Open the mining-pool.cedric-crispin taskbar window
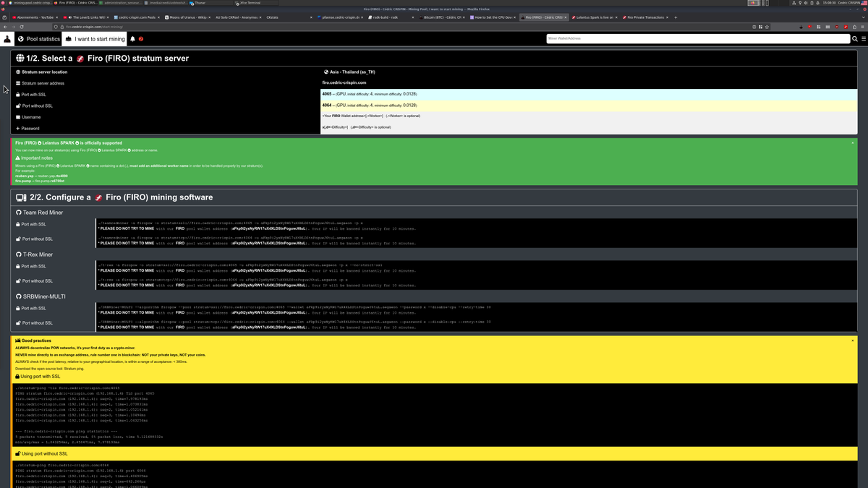 pos(32,3)
